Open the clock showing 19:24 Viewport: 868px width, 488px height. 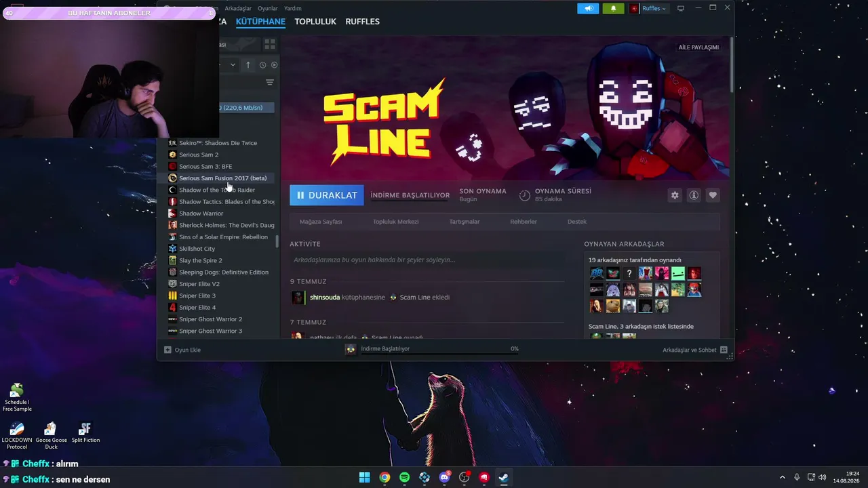847,477
